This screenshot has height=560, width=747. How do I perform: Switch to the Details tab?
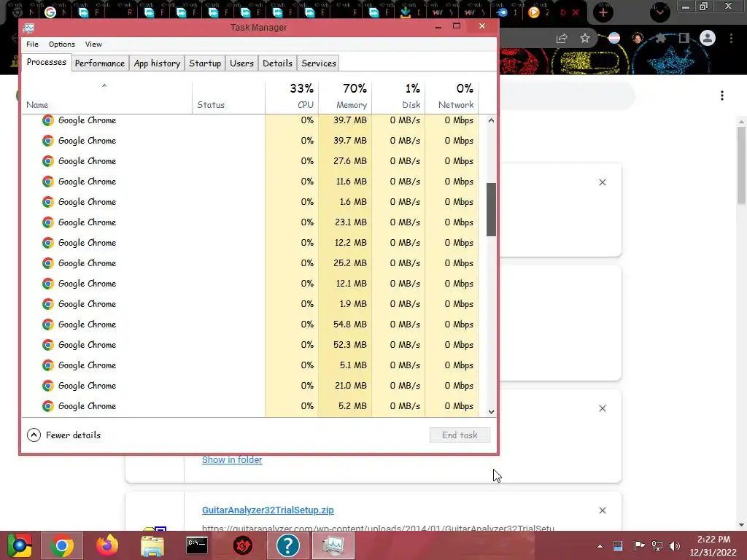(x=277, y=63)
